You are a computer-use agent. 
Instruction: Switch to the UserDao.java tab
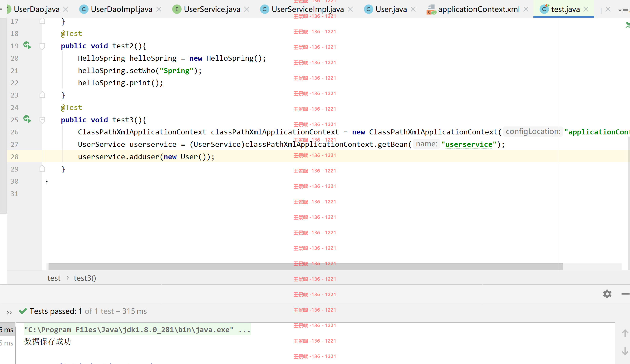coord(36,9)
